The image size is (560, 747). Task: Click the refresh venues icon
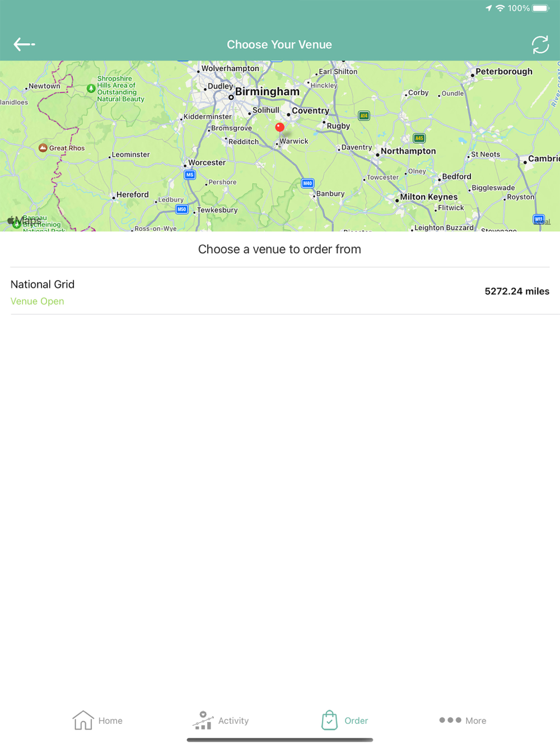point(540,45)
